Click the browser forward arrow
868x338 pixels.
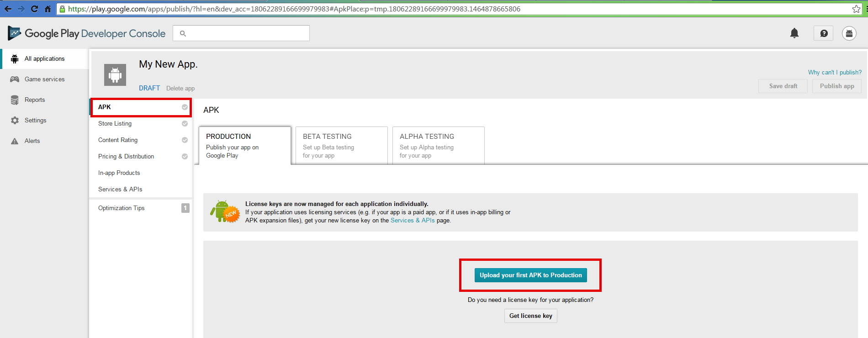coord(21,9)
